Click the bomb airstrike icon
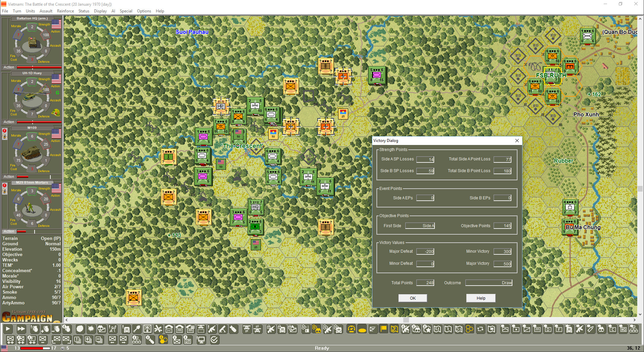644x352 pixels. (233, 329)
